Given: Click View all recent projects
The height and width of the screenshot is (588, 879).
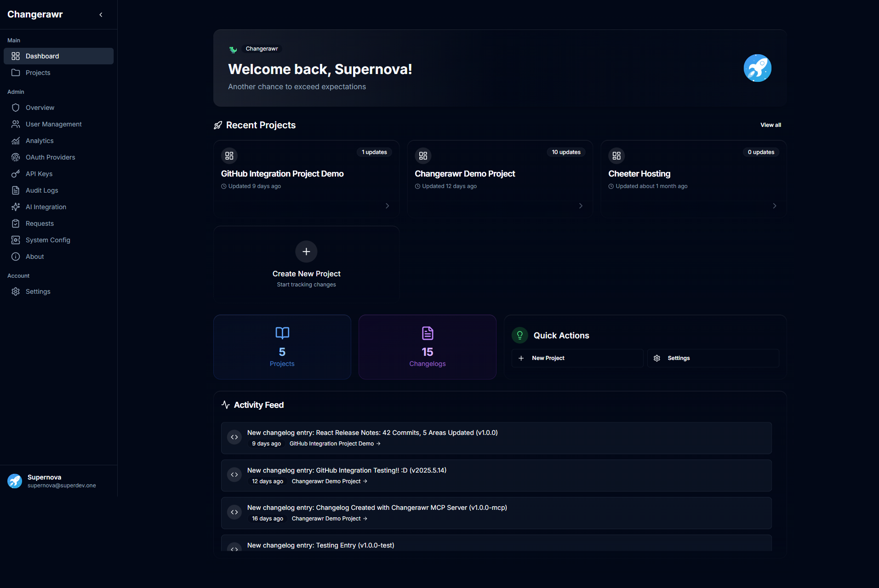Looking at the screenshot, I should pos(771,125).
